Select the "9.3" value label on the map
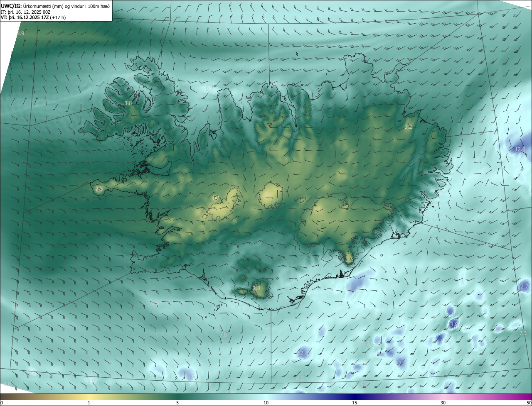Screen dimensions: 532x406 click(238, 308)
